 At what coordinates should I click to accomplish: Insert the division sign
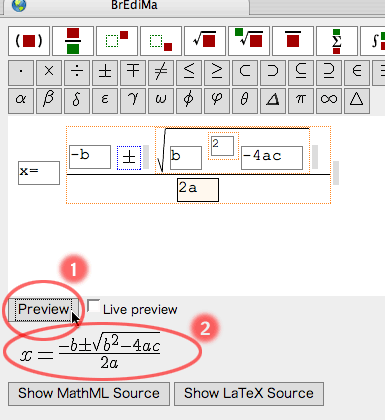(x=77, y=72)
